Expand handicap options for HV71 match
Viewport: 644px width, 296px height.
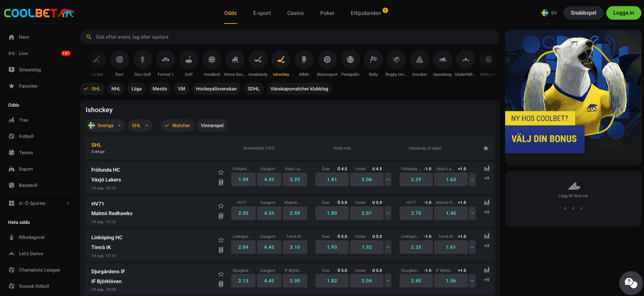[472, 213]
